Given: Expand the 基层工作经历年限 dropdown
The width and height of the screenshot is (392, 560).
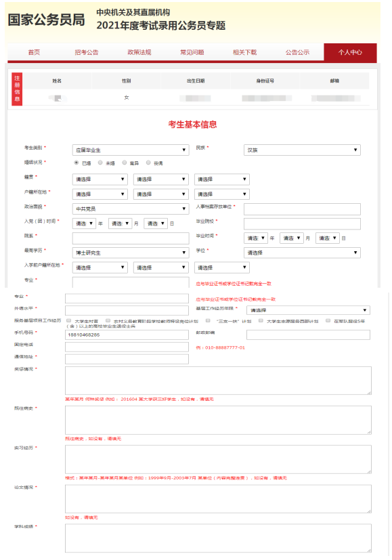Looking at the screenshot, I should point(308,310).
